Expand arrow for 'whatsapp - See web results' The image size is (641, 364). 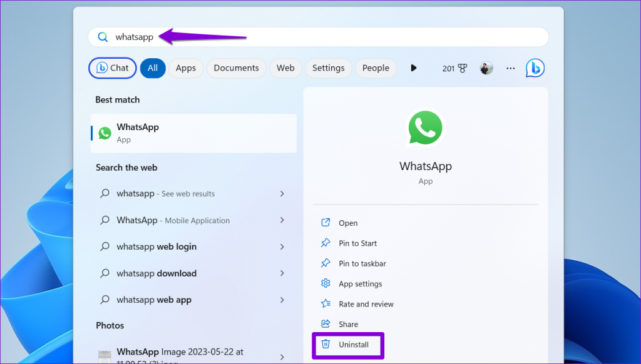point(282,194)
